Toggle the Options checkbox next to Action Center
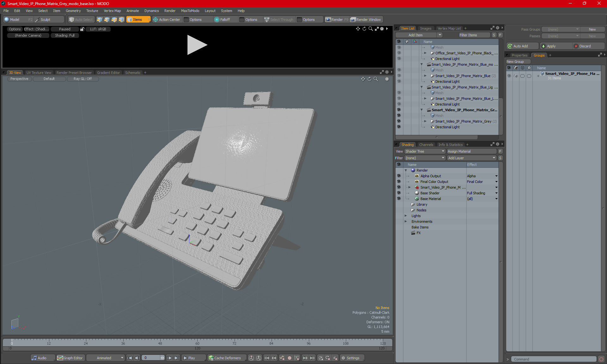 coord(187,20)
